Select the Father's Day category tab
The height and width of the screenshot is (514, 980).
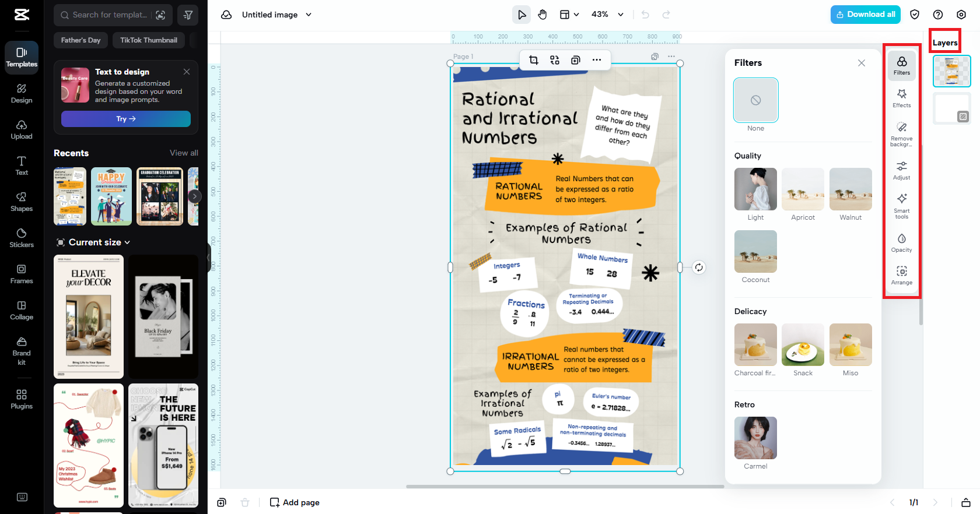(x=80, y=40)
